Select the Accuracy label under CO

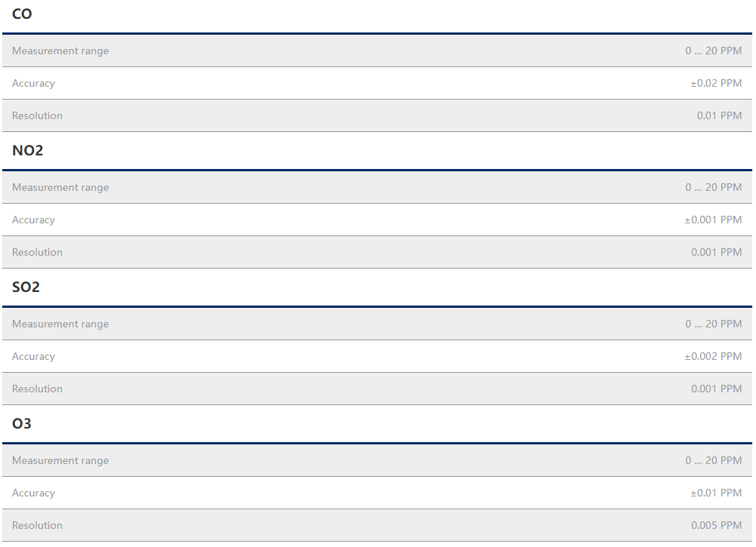click(x=33, y=84)
